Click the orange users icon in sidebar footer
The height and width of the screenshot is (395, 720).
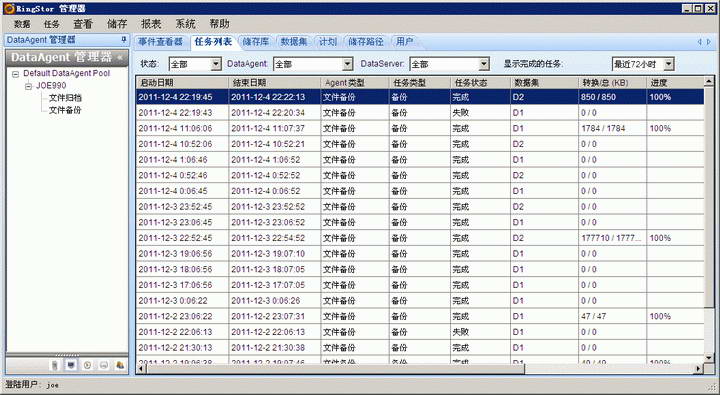[x=120, y=365]
